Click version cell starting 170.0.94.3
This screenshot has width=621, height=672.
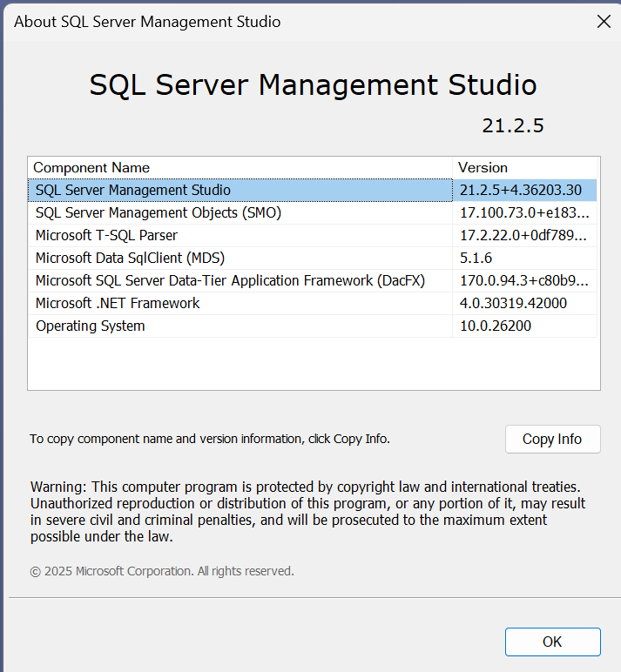point(524,280)
